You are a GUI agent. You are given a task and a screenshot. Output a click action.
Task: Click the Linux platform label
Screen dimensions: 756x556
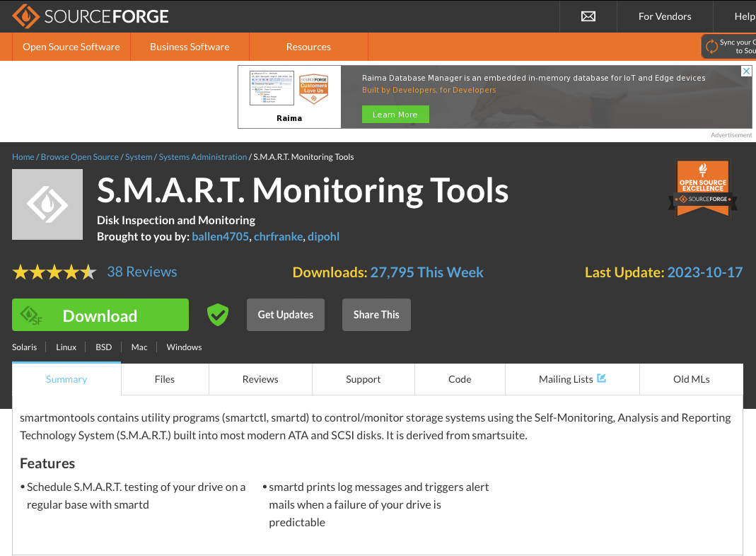click(x=66, y=347)
